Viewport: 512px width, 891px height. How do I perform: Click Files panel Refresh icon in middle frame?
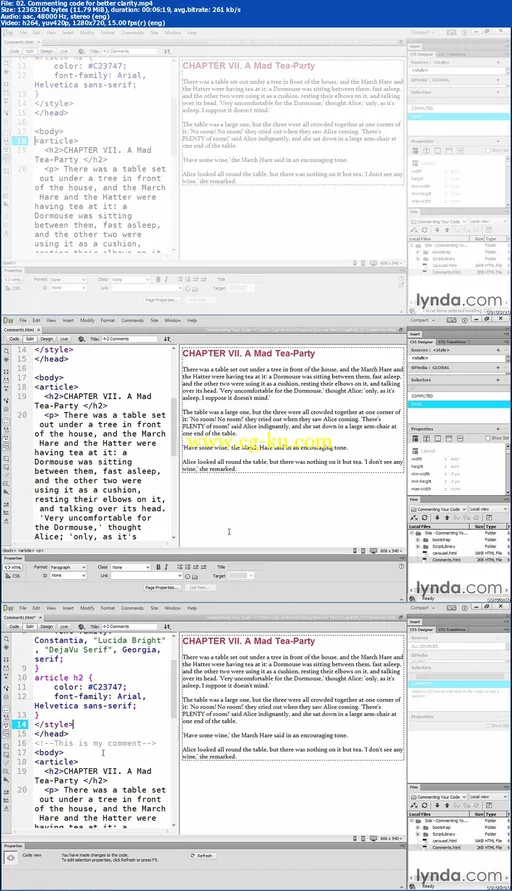tap(424, 518)
